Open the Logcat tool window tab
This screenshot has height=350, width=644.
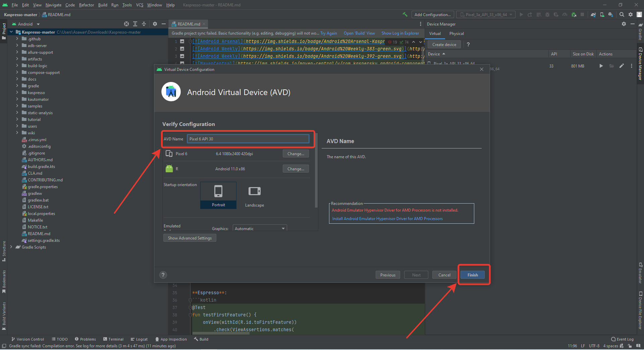tap(139, 339)
